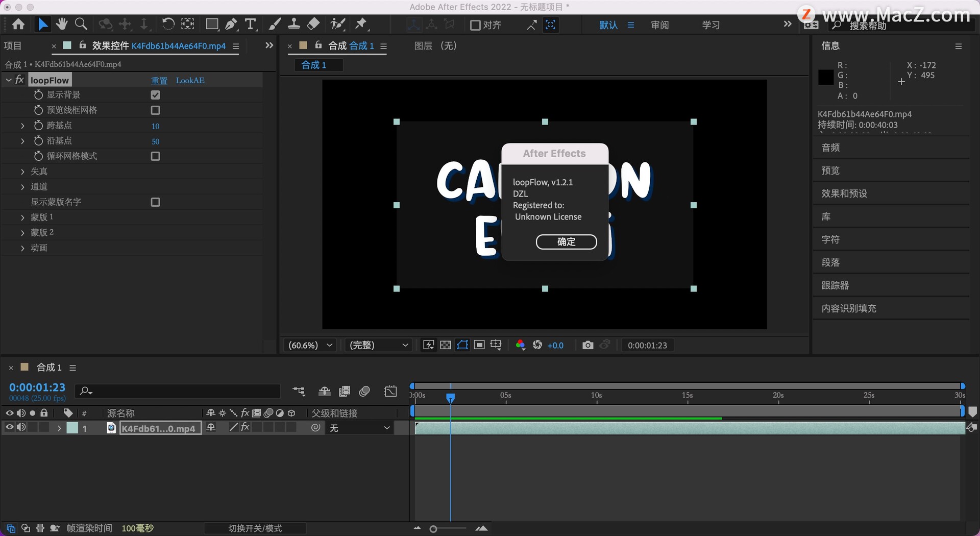Open grid and guide options
Image resolution: width=980 pixels, height=536 pixels.
[x=496, y=346]
